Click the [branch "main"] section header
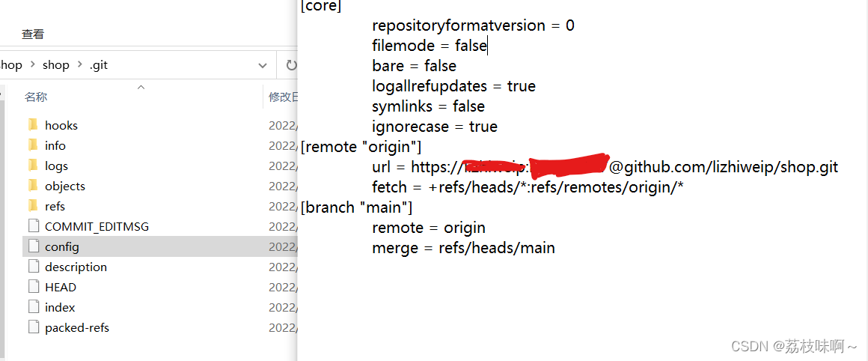This screenshot has width=868, height=361. tap(356, 207)
